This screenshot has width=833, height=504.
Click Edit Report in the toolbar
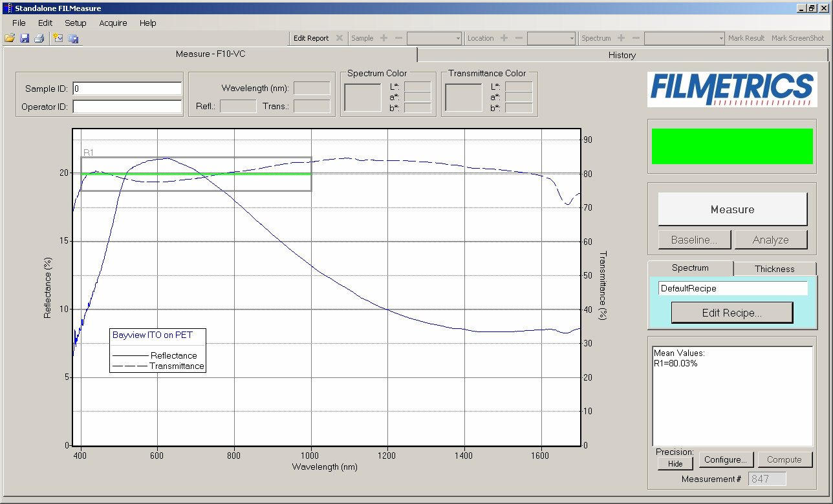point(311,38)
